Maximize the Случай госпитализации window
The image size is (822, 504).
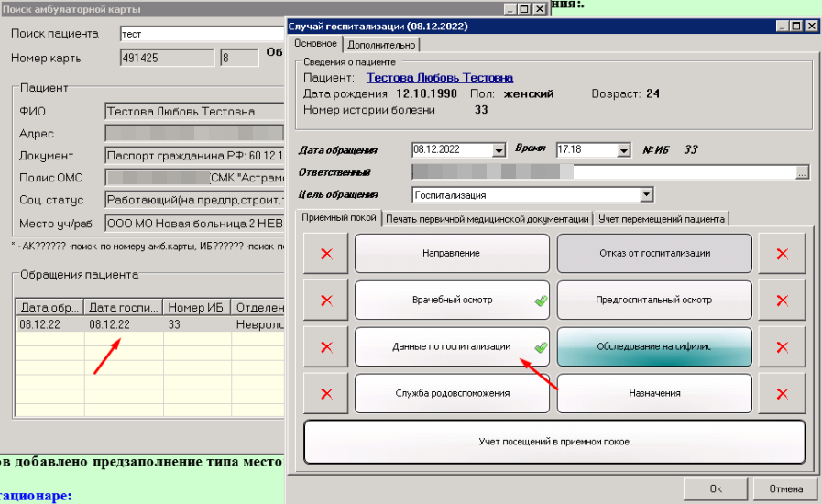[795, 26]
